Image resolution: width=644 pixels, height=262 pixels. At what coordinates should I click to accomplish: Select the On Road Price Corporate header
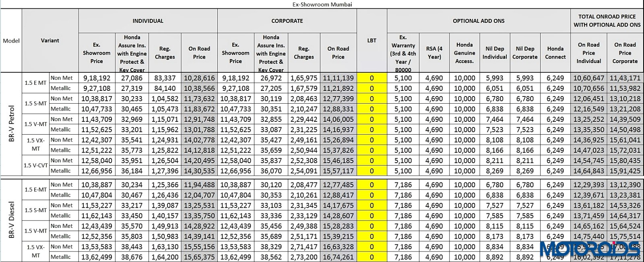(625, 53)
